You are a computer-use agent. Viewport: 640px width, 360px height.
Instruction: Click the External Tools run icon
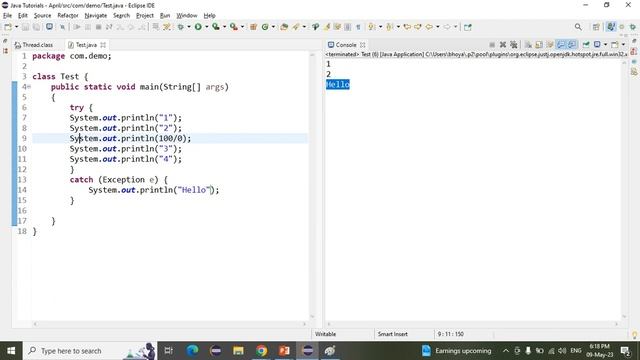click(x=233, y=27)
